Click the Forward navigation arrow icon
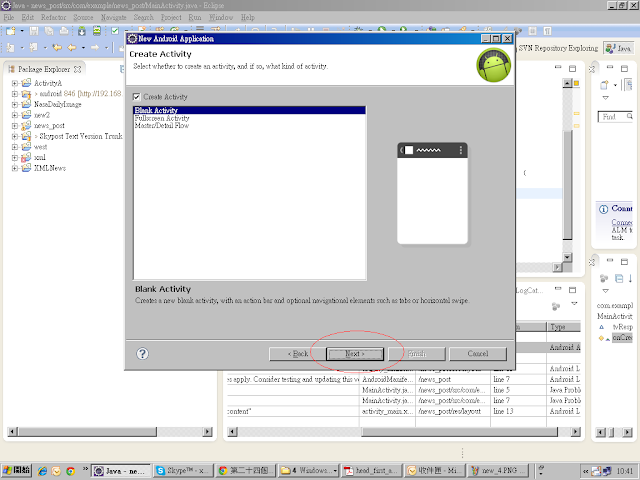The width and height of the screenshot is (640, 480). pyautogui.click(x=95, y=48)
